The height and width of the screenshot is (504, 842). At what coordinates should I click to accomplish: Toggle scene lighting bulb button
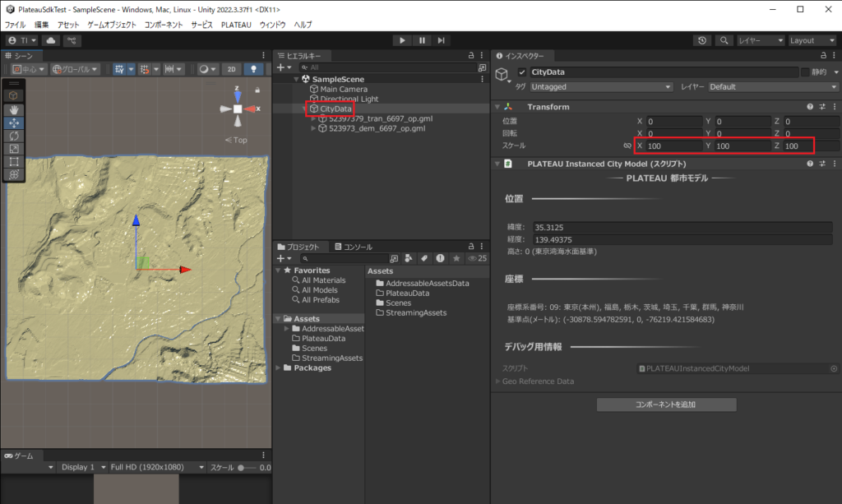[253, 69]
